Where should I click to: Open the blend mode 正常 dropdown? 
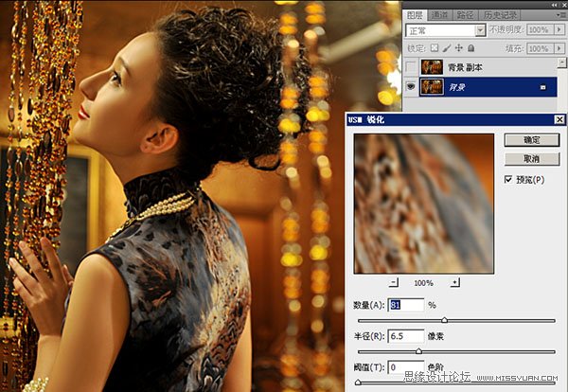480,29
